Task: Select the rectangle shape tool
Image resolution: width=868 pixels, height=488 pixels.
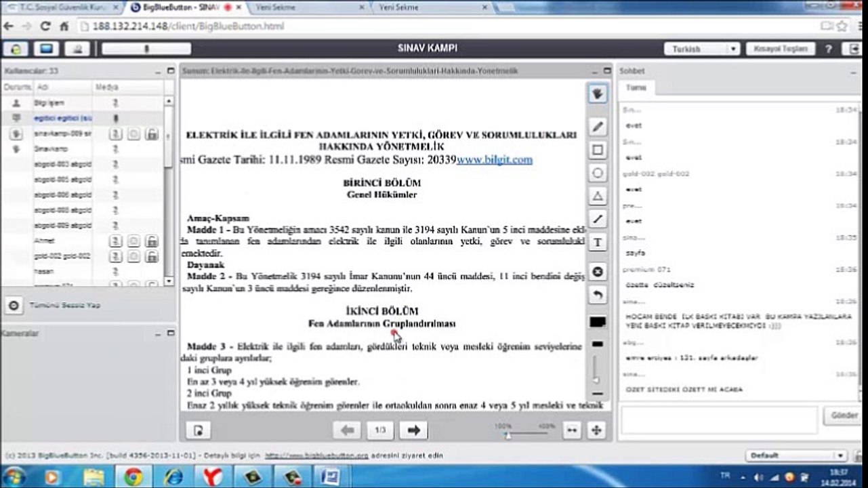Action: coord(598,150)
